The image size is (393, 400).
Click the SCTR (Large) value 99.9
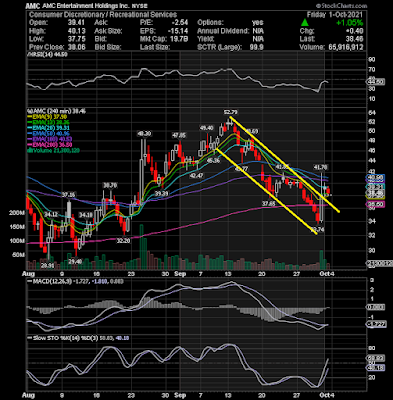click(x=257, y=47)
